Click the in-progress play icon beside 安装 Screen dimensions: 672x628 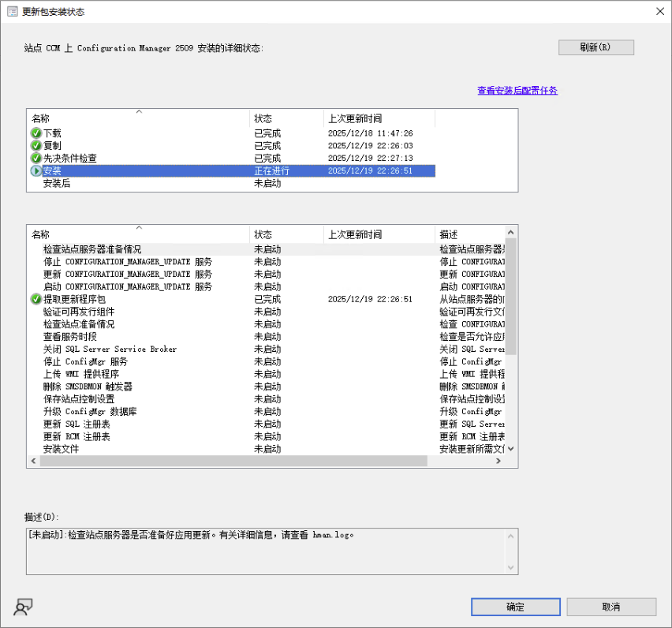(x=36, y=170)
